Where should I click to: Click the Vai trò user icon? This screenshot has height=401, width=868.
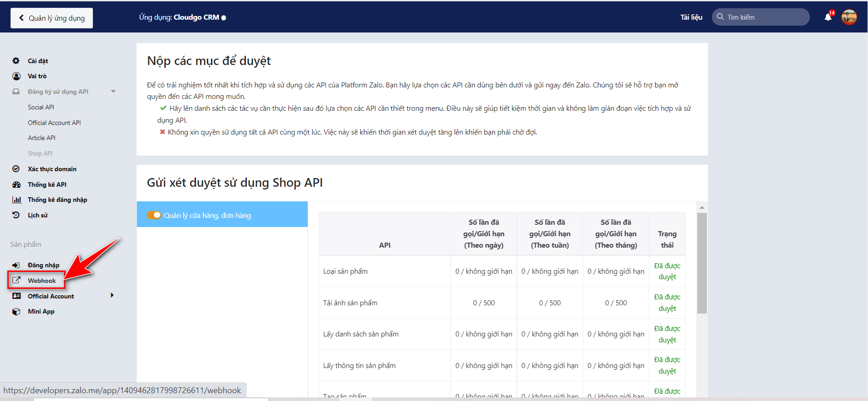(16, 76)
